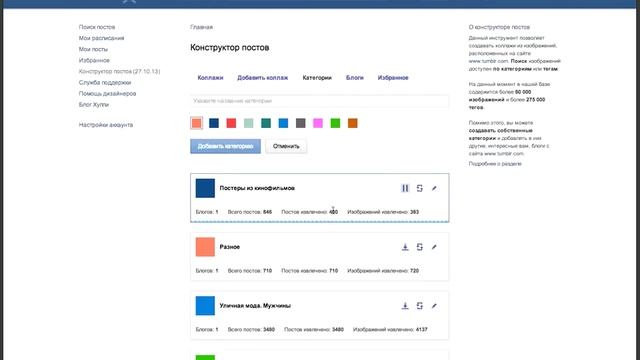This screenshot has height=360, width=640.
Task: Download posts for Уличная мода. Мужчины
Action: [x=405, y=306]
